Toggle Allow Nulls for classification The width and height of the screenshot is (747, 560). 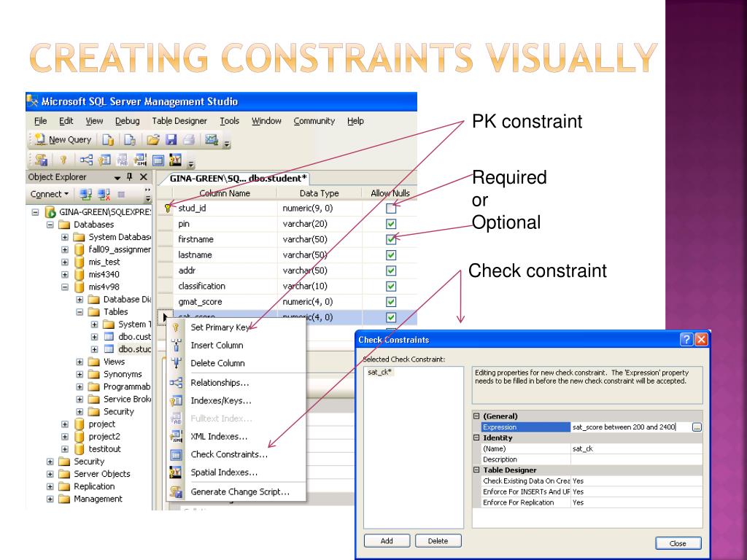pos(391,286)
